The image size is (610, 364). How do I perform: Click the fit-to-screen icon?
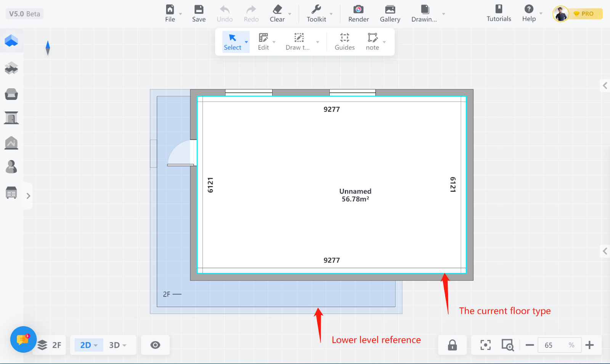[485, 345]
